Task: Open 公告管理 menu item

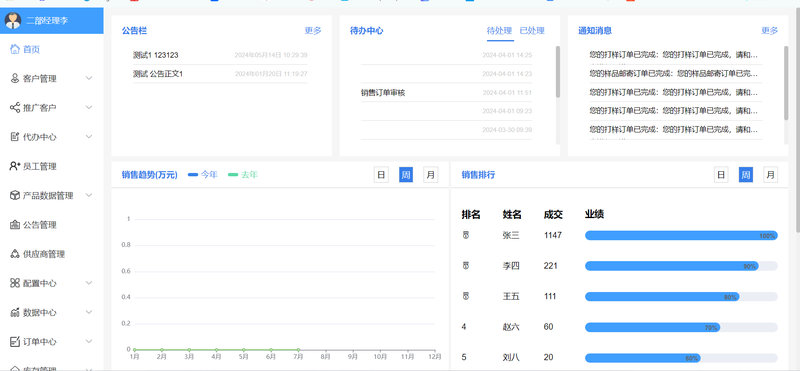Action: (x=52, y=225)
